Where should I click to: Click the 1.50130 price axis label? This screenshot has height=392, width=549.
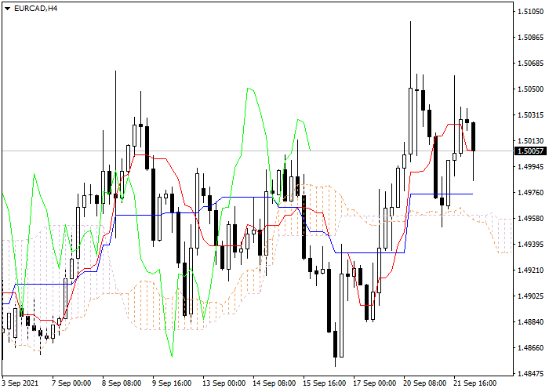point(530,141)
